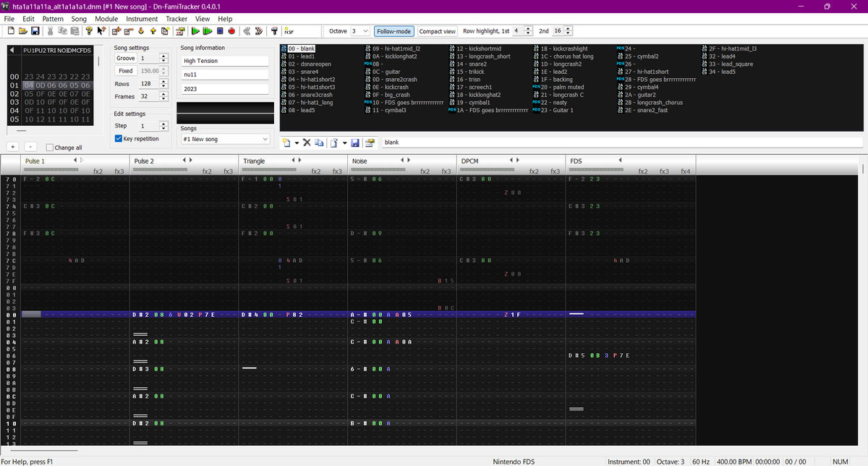Image resolution: width=868 pixels, height=466 pixels.
Task: Toggle the Compact view button
Action: (438, 31)
